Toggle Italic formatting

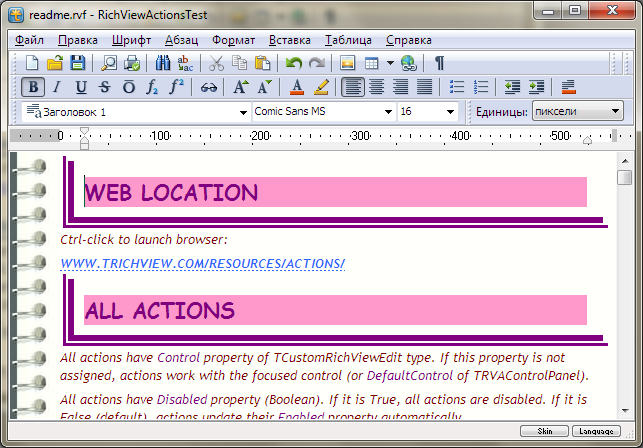click(x=57, y=87)
